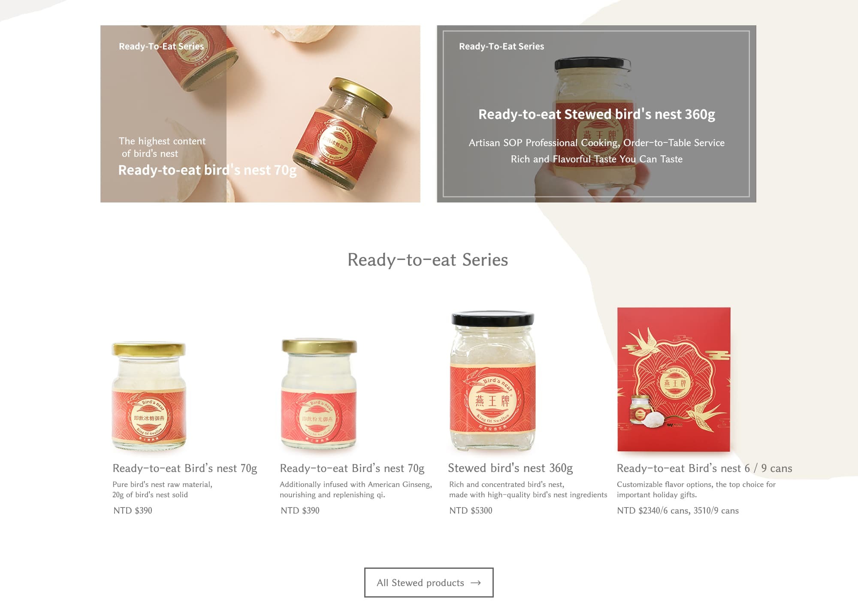Click the American Ginseng bird's nest jar image
Image resolution: width=858 pixels, height=616 pixels.
319,394
